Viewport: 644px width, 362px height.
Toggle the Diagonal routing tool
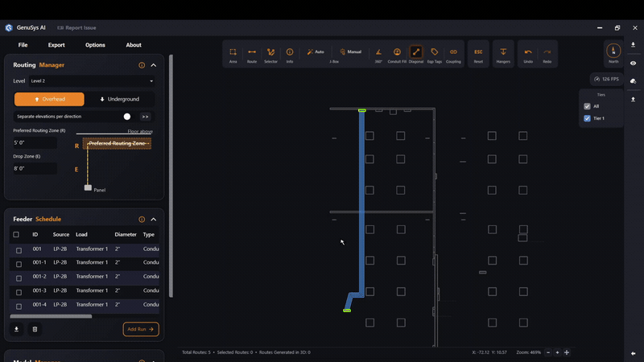[415, 55]
